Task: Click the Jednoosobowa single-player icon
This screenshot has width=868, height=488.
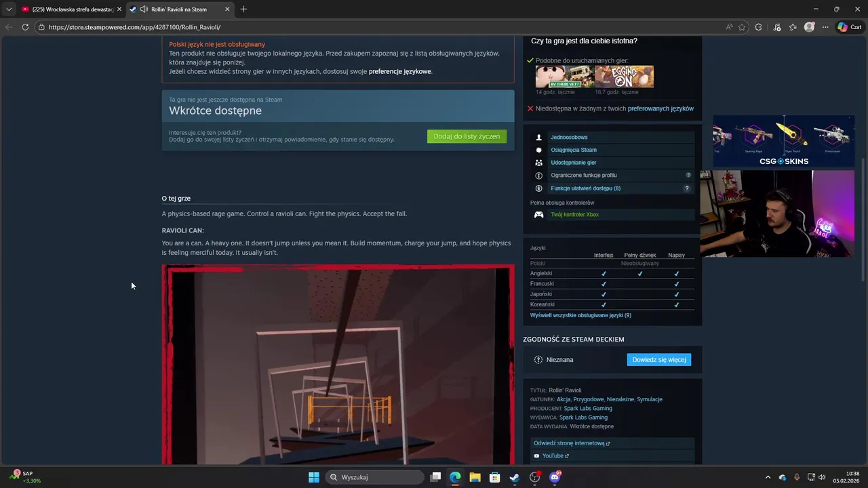Action: pyautogui.click(x=538, y=138)
